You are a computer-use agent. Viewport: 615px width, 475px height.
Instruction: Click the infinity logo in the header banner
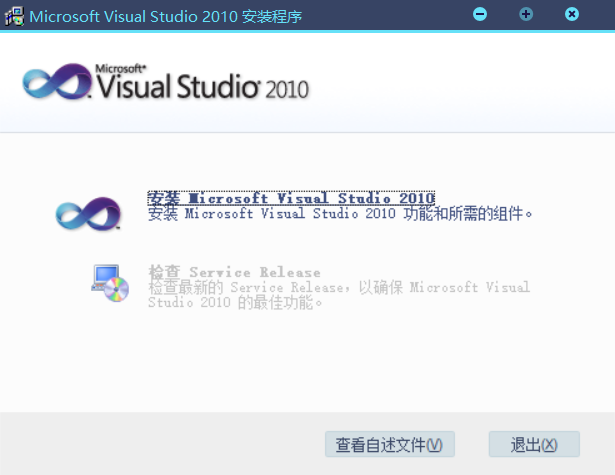point(56,85)
